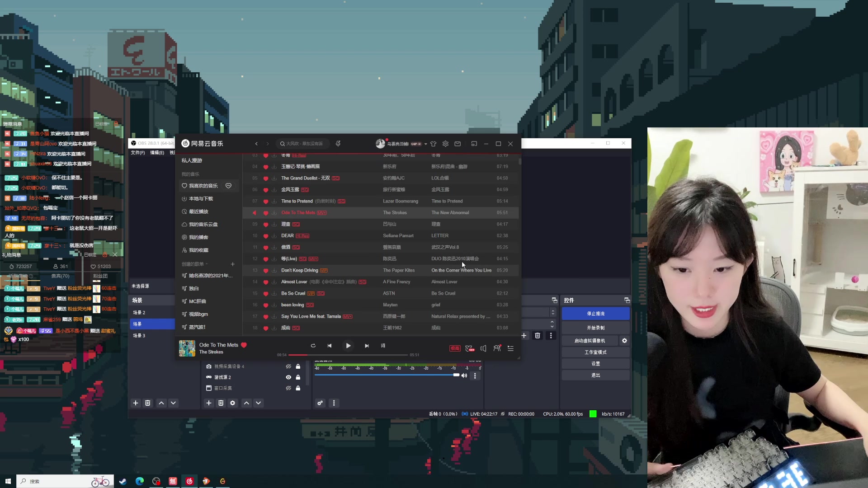Open audio mixer advanced properties gears icon
Screen dimensions: 868x488
tap(320, 403)
